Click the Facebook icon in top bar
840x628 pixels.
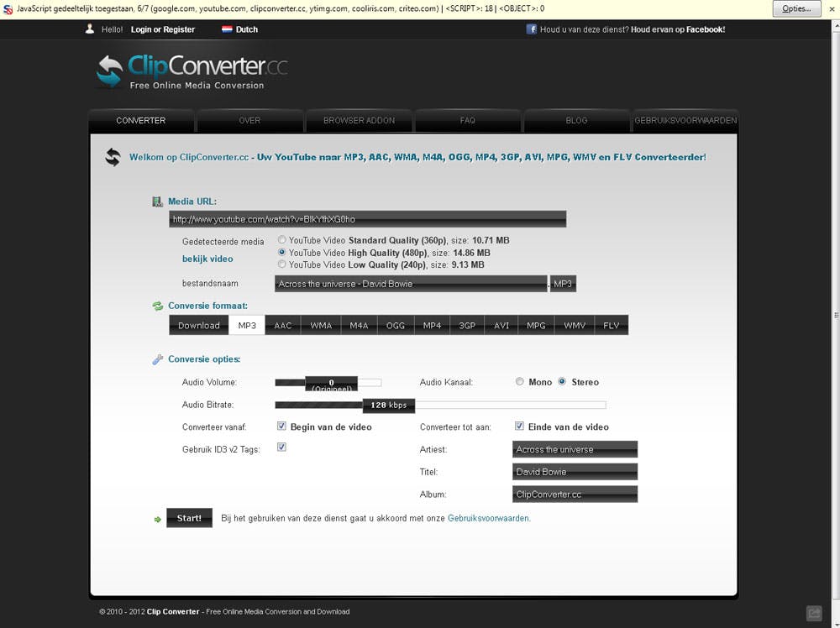coord(531,29)
